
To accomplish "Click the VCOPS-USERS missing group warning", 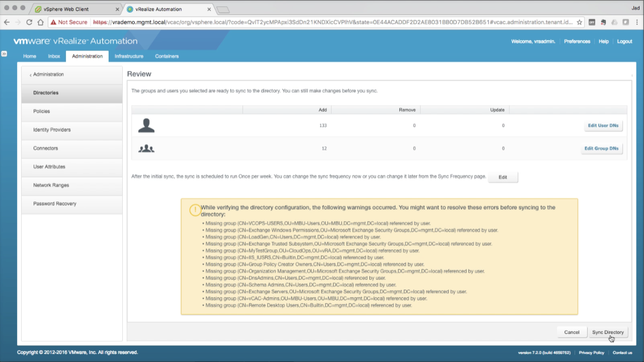I will [317, 223].
